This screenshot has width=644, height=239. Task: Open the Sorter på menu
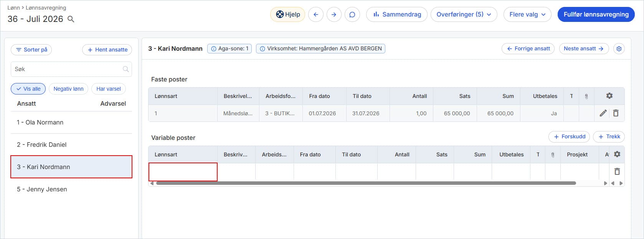(31, 50)
